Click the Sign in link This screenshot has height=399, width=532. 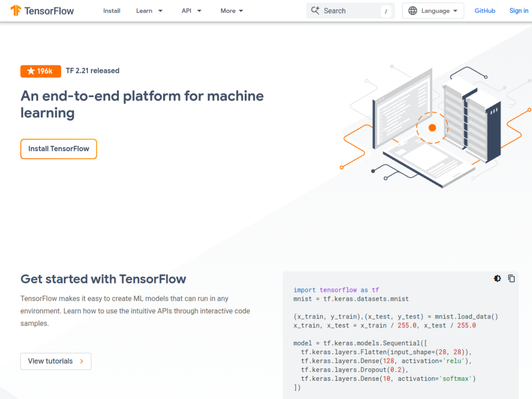coord(519,11)
